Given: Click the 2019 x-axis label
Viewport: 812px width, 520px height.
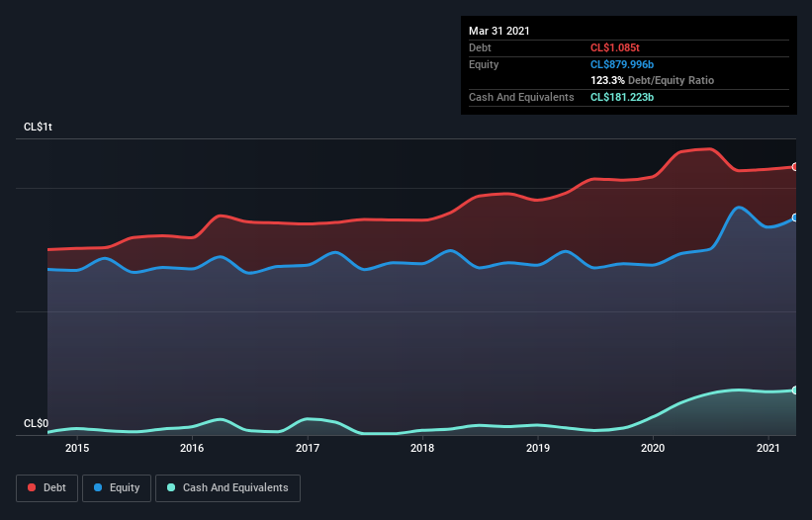Looking at the screenshot, I should pyautogui.click(x=538, y=448).
